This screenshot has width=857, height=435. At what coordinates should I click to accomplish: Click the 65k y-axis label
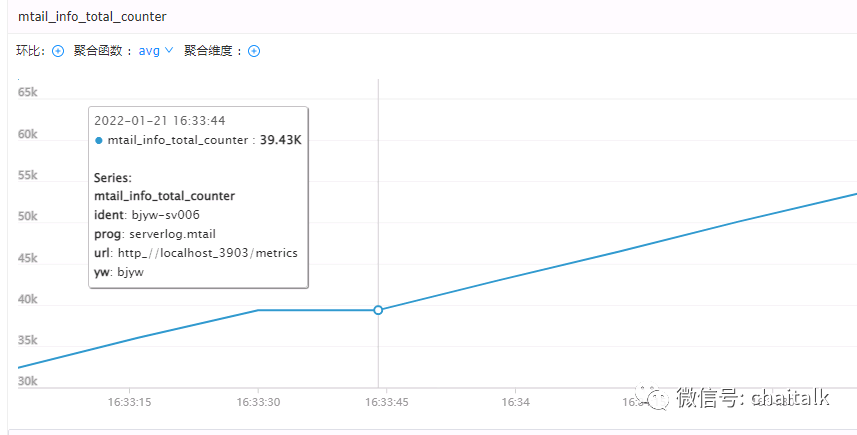click(28, 92)
